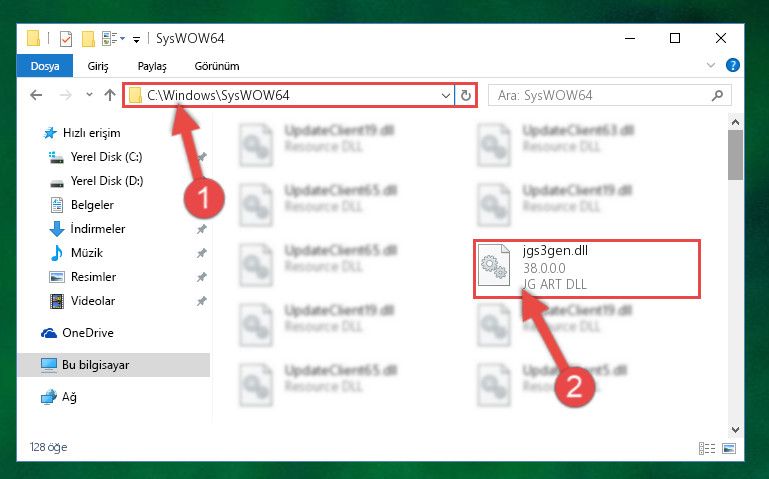Switch to the Görünüm tab

217,66
